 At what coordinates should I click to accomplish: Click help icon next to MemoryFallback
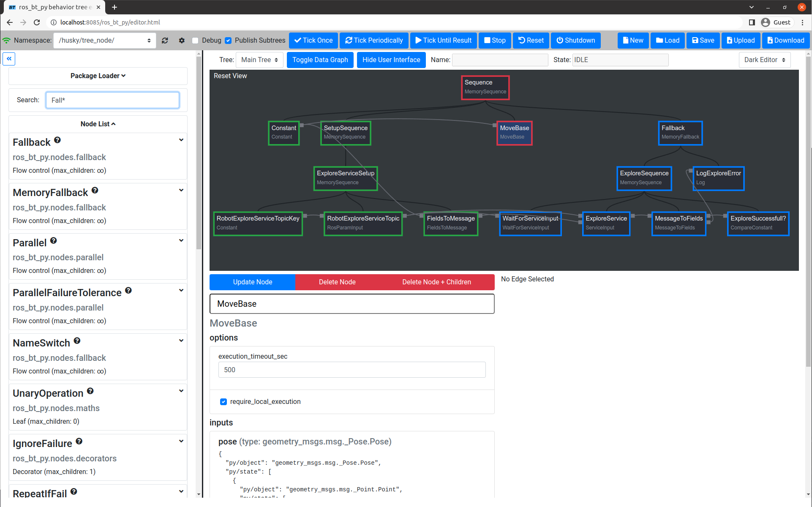95,190
